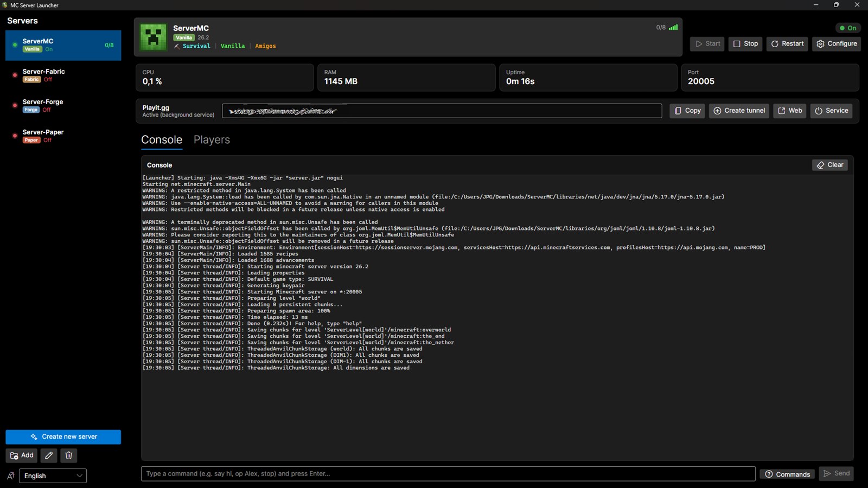Image resolution: width=868 pixels, height=488 pixels.
Task: Click the language icon beside English dropdown
Action: (x=11, y=476)
